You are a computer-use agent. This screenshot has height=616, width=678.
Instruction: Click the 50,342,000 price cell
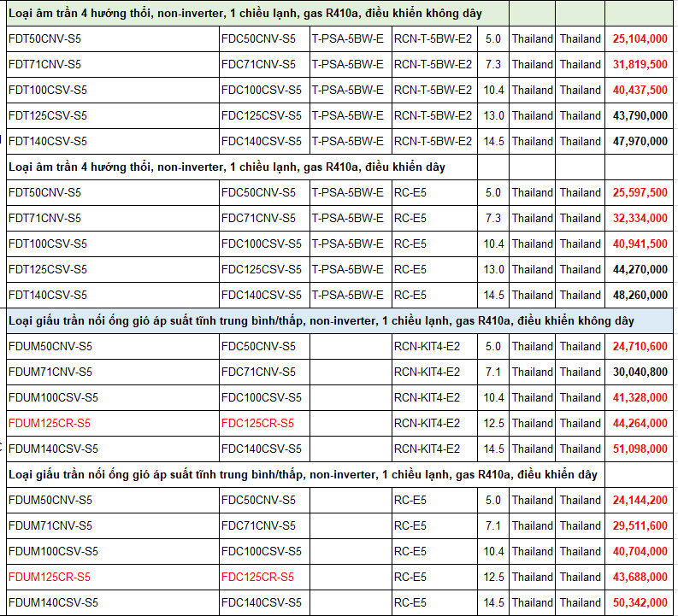[x=640, y=603]
